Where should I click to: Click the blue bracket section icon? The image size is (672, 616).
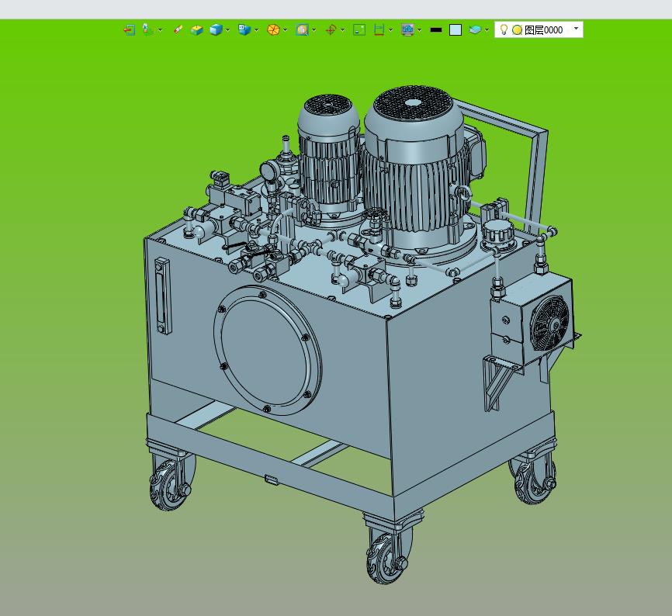[x=379, y=29]
